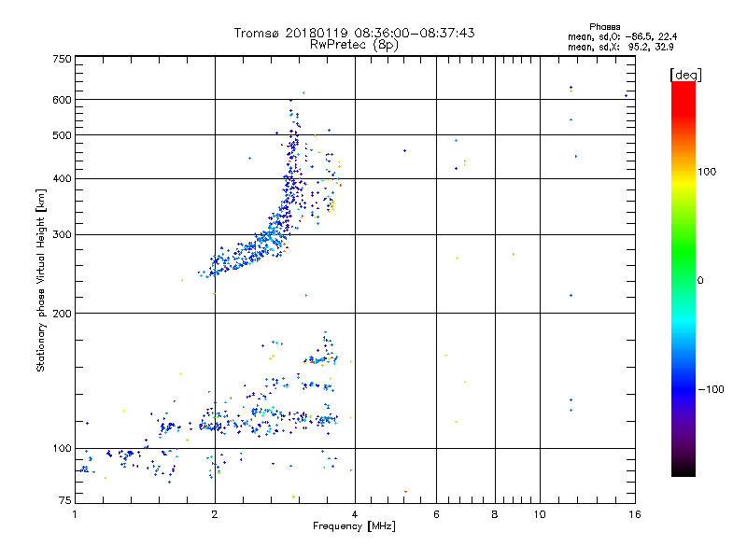Image resolution: width=747 pixels, height=560 pixels.
Task: Click the '[deg]' colorbar unit label
Action: [685, 75]
